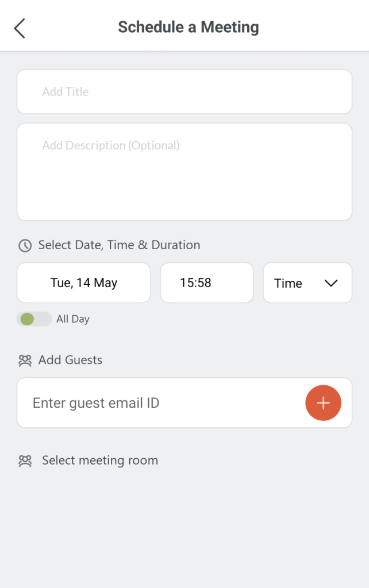Image resolution: width=369 pixels, height=588 pixels.
Task: Click into the Add Description text area
Action: (x=184, y=172)
